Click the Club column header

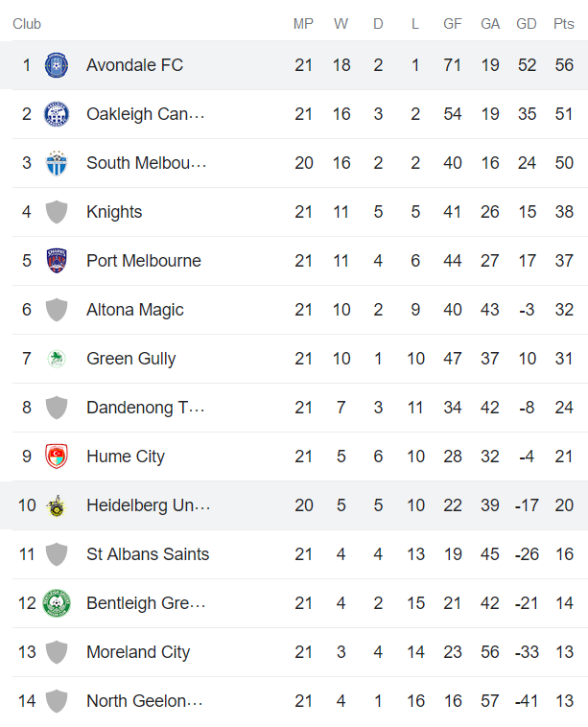27,24
